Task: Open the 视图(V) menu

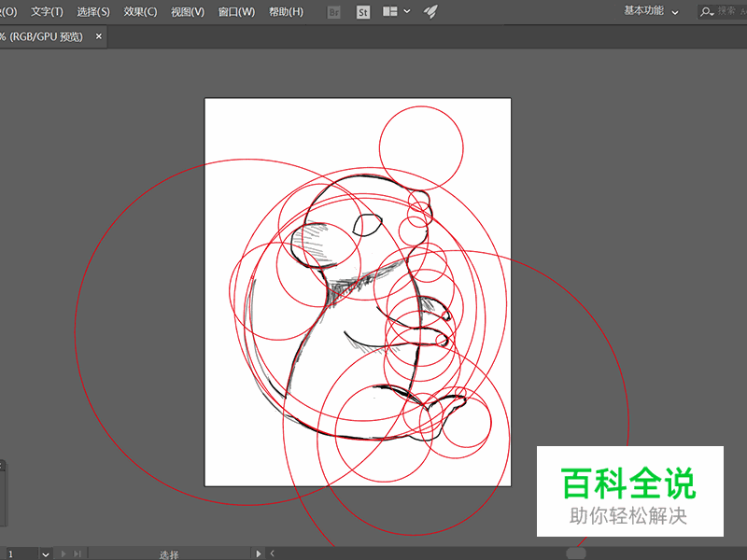Action: point(187,11)
